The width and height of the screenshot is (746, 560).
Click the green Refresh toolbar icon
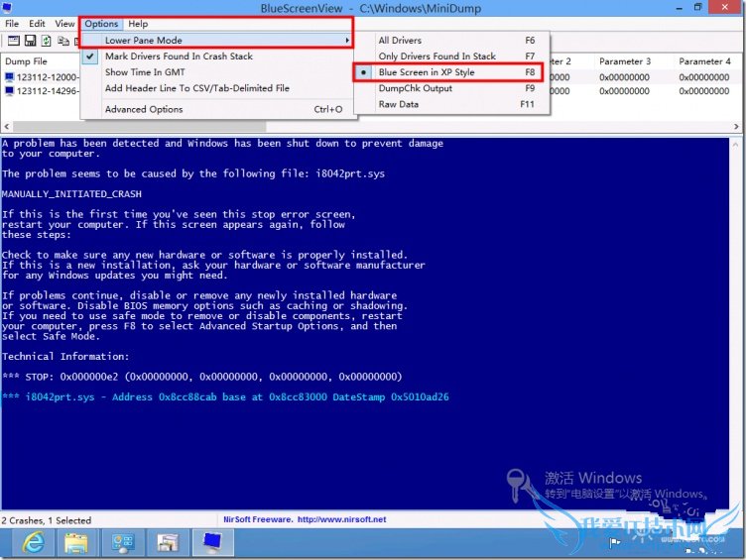click(x=47, y=41)
